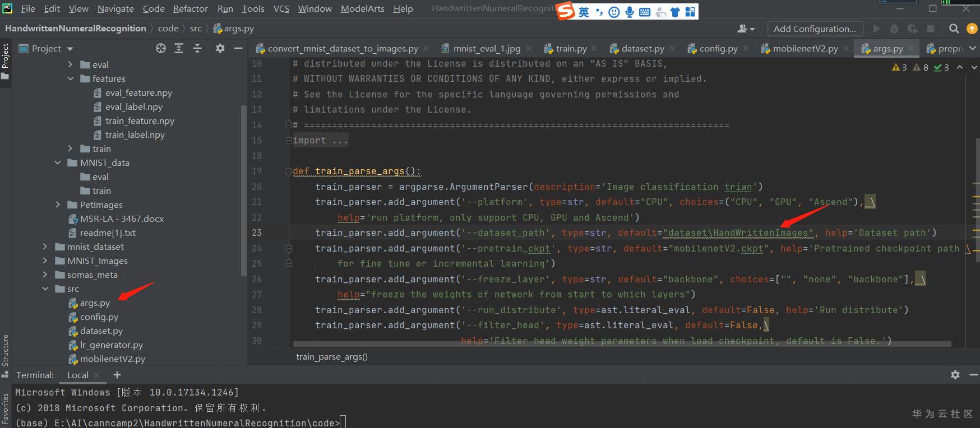Open the Refactor menu

[x=190, y=8]
